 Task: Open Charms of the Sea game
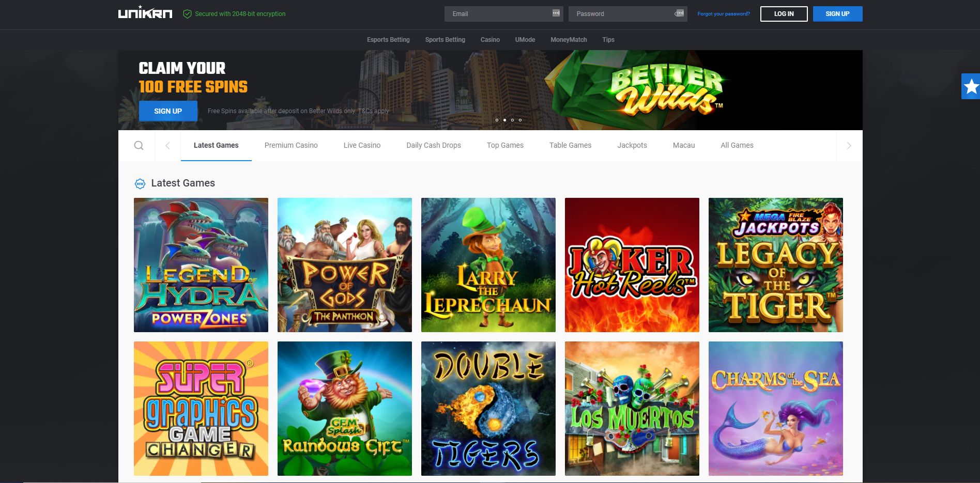coord(776,409)
